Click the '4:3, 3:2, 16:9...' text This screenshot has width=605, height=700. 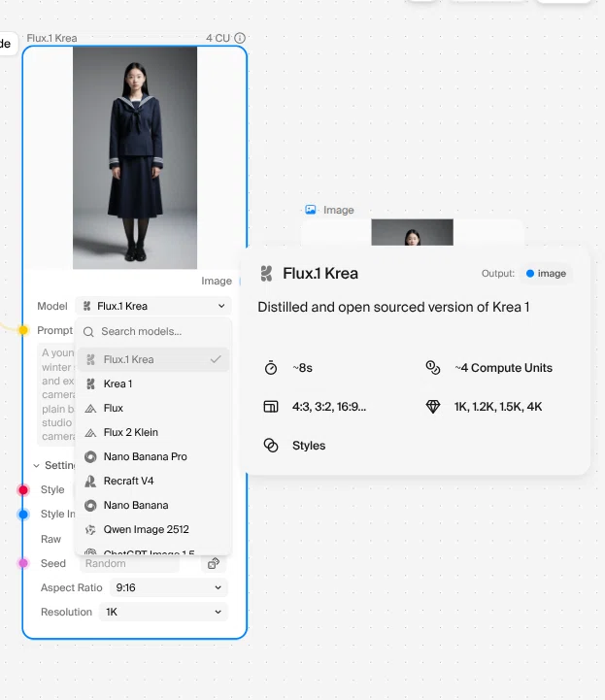[x=329, y=407]
